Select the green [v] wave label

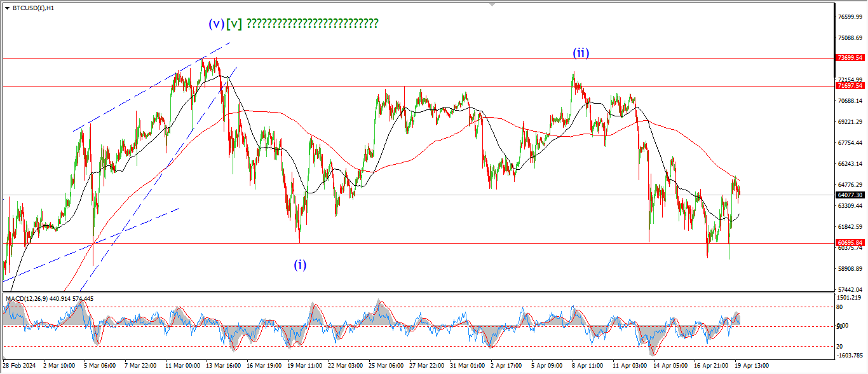point(234,24)
